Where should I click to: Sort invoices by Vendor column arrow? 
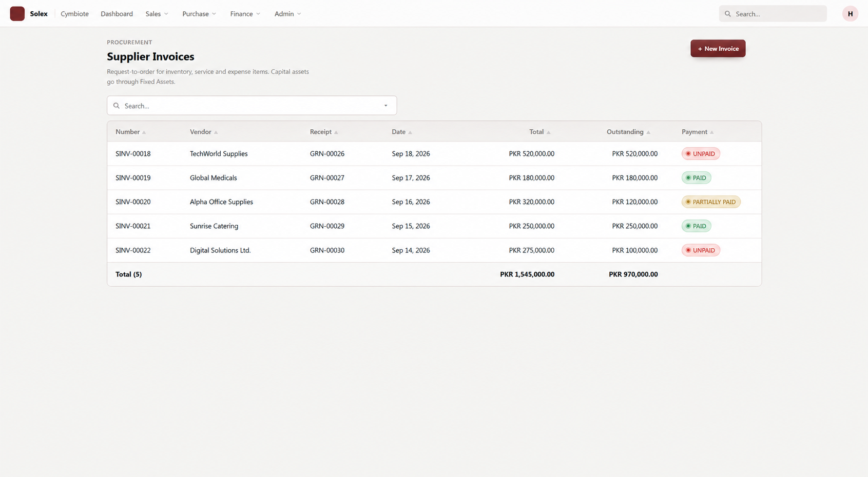coord(216,132)
